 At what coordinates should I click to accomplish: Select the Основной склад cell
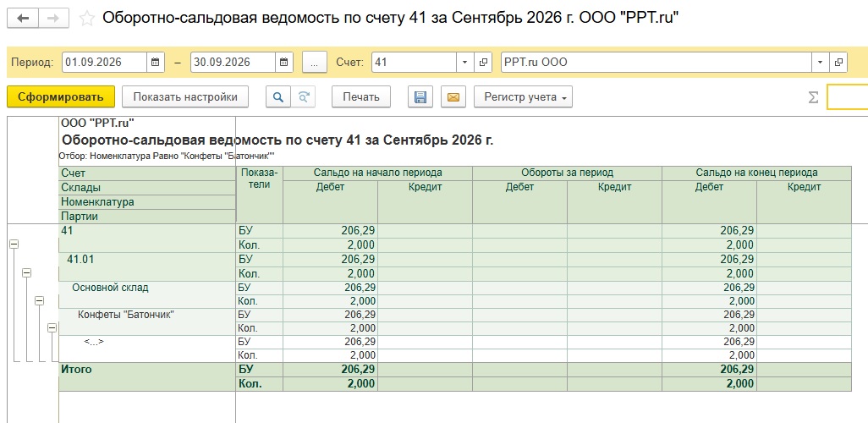tap(147, 294)
